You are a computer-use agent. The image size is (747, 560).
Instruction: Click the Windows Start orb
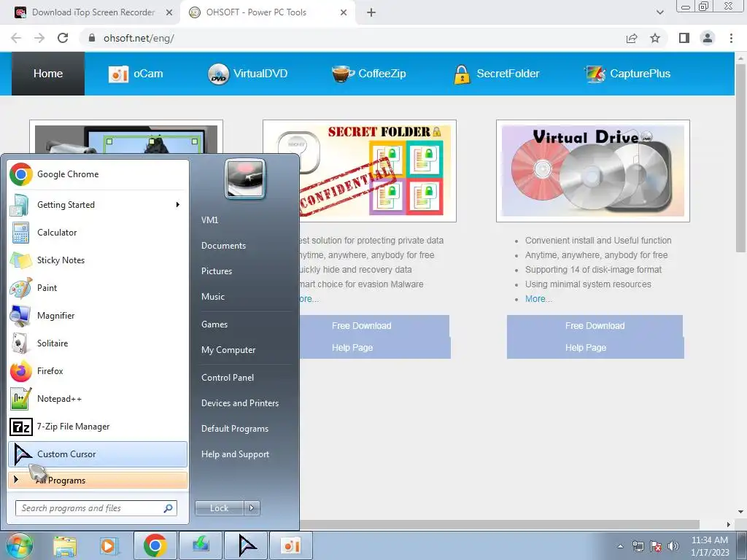coord(19,545)
